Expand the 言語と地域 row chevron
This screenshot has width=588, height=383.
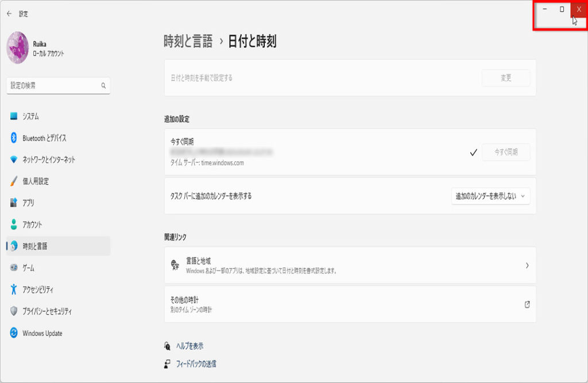527,265
